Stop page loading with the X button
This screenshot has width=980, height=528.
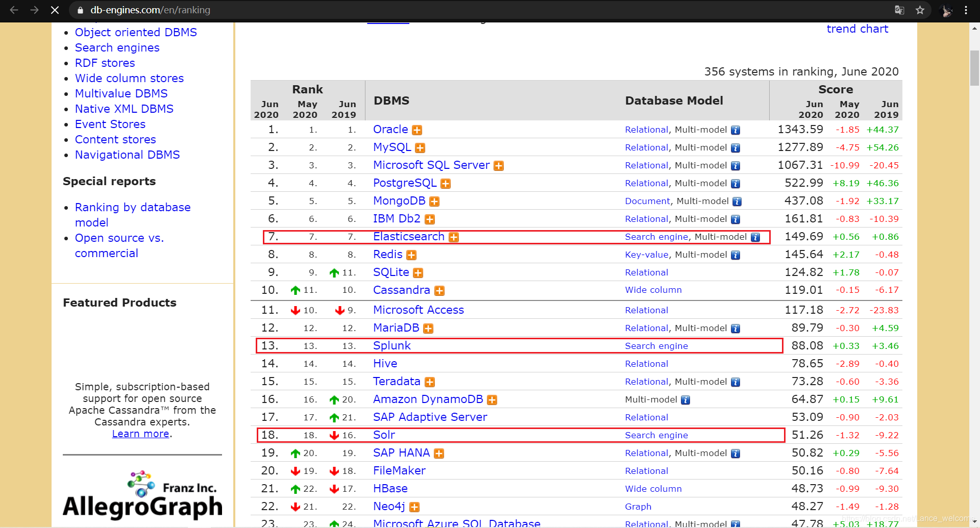(55, 10)
